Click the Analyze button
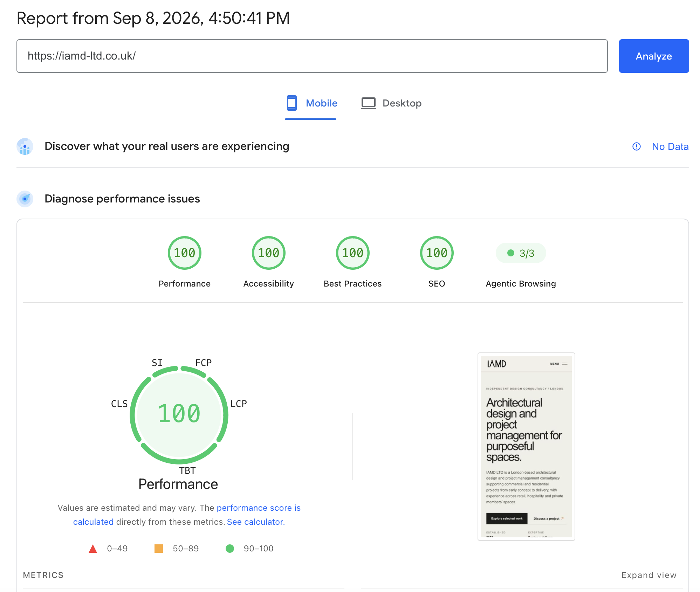The image size is (700, 592). (654, 56)
